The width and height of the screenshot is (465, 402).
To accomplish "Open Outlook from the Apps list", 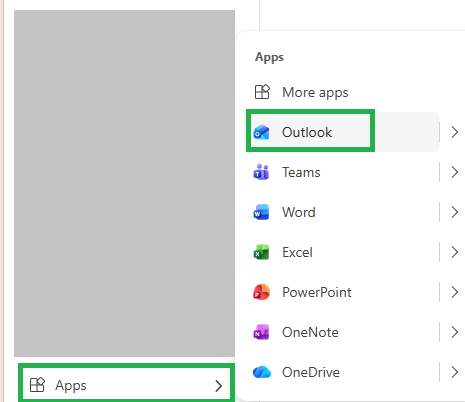I will coord(343,132).
